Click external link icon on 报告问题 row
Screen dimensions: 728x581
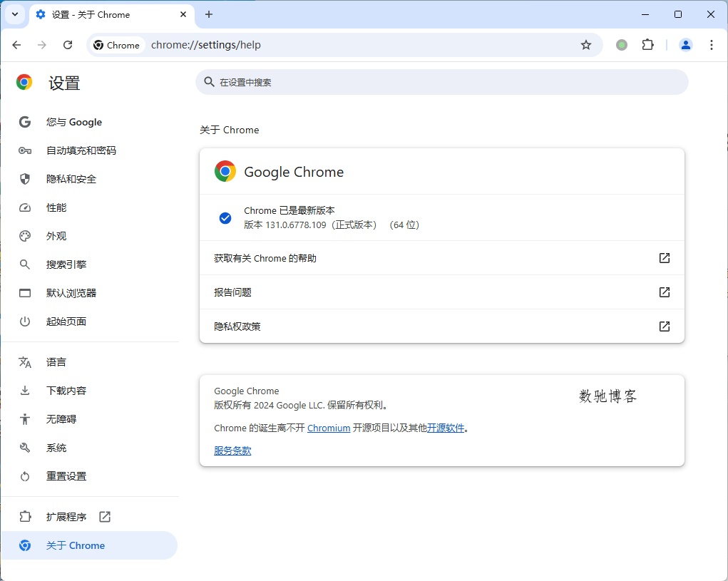coord(665,292)
